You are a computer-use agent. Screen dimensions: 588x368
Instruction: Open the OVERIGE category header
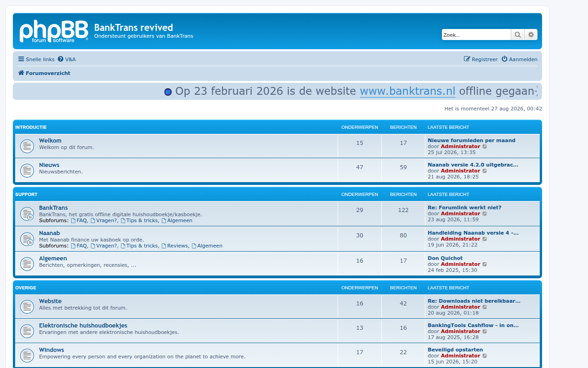[x=26, y=288]
